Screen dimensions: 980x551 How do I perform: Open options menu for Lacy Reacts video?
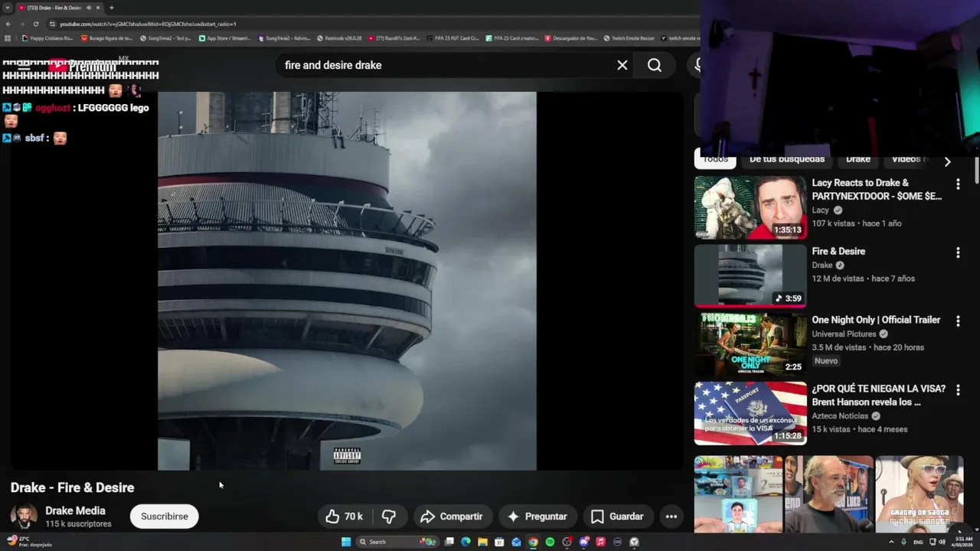click(958, 184)
